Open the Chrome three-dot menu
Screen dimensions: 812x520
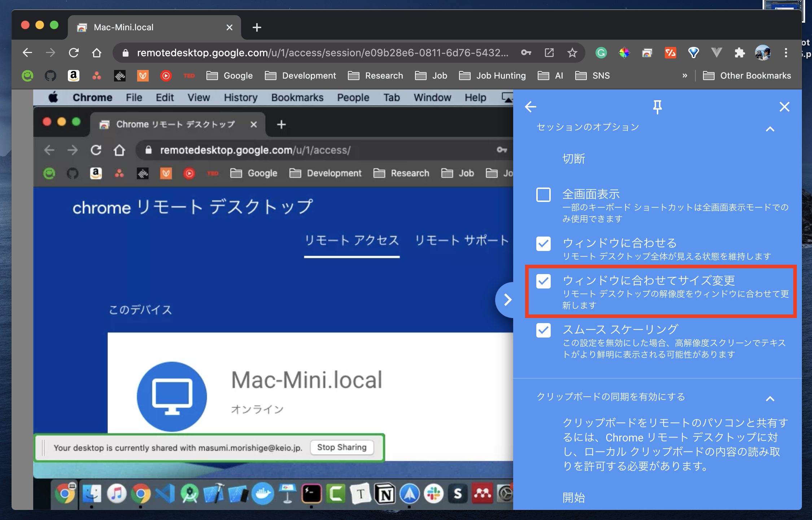(x=786, y=53)
